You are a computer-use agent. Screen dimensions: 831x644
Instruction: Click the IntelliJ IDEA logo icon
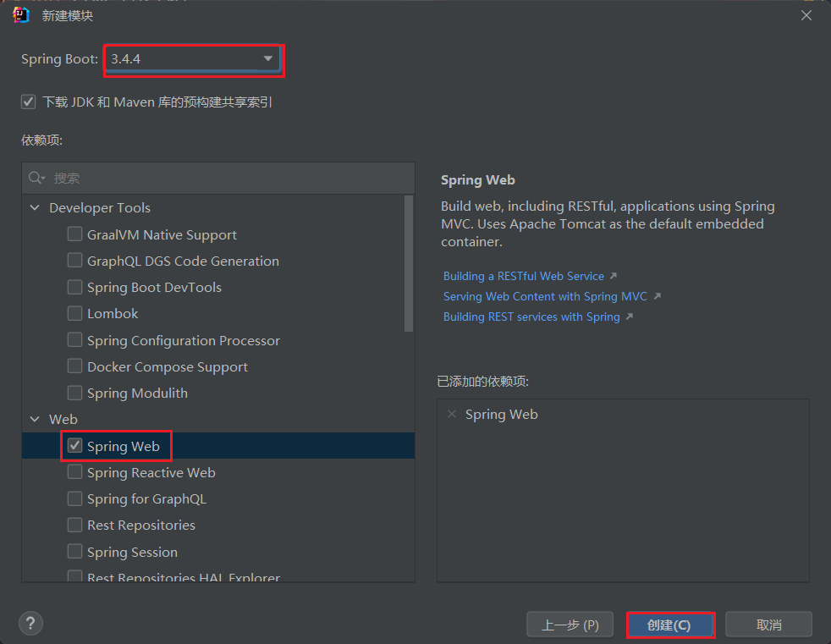point(21,15)
